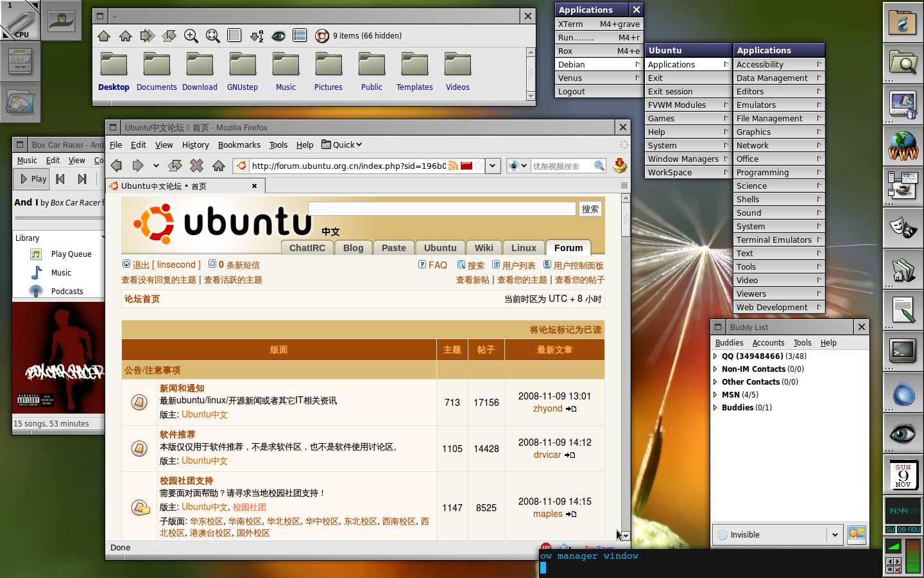Viewport: 924px width, 578px height.
Task: Open the water drop dock icon
Action: click(903, 392)
